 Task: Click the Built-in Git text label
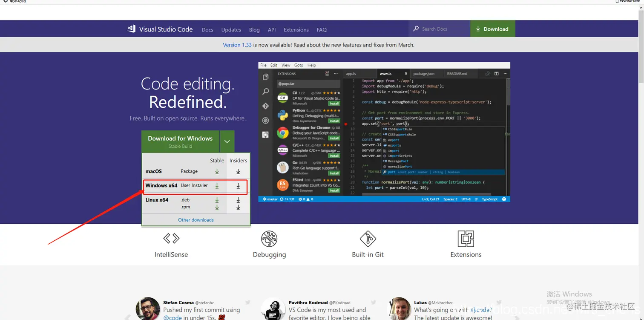click(368, 254)
